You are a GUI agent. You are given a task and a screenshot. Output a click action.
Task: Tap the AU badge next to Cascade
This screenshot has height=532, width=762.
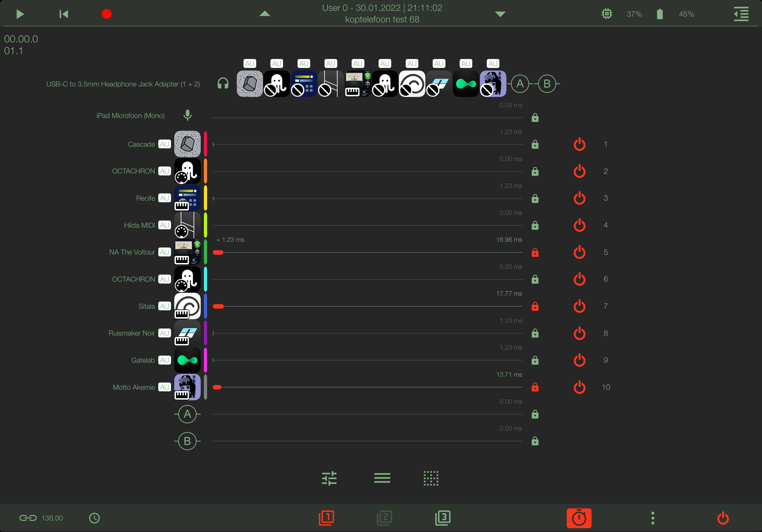(164, 144)
